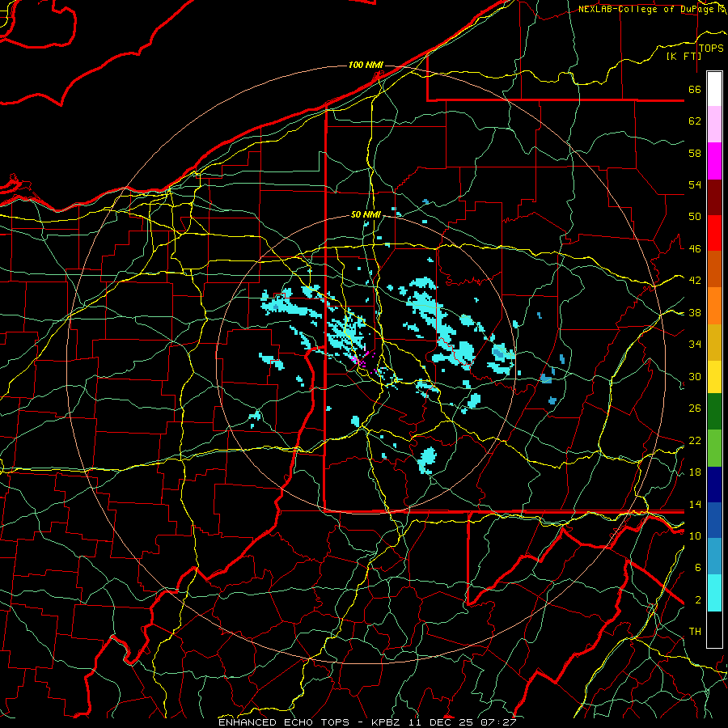Click the white 66 kft color swatch
The image size is (728, 728).
click(x=714, y=89)
